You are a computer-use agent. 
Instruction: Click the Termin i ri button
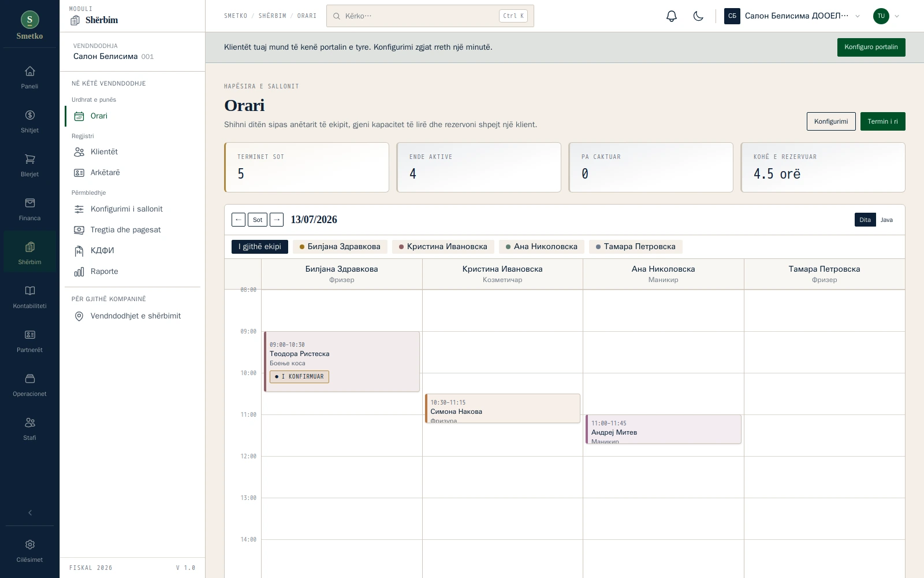(x=882, y=121)
